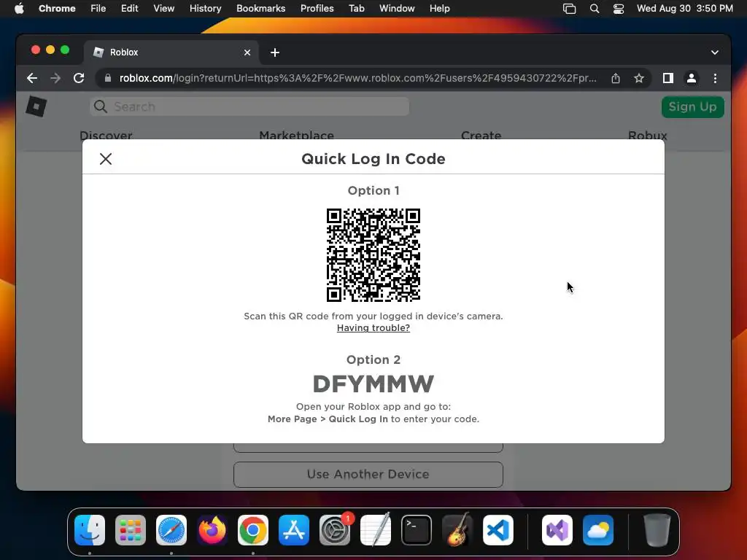Click the Stage Manager icon in the menu bar

pos(569,9)
